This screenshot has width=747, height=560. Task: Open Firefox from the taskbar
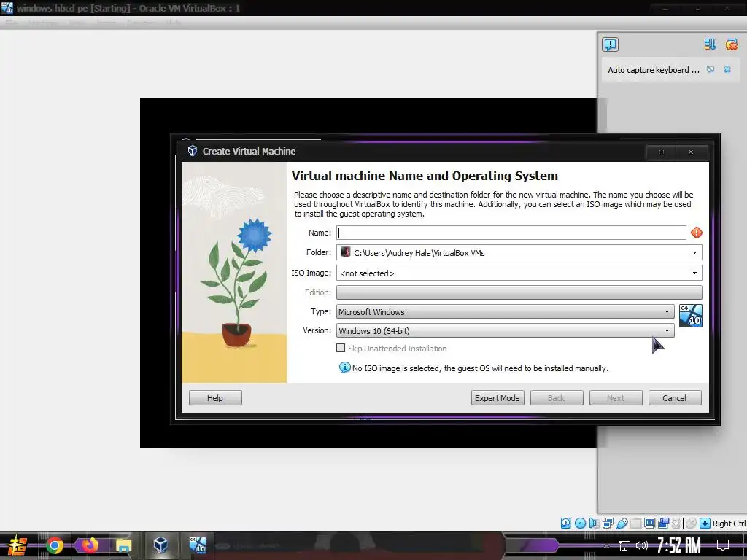(89, 545)
